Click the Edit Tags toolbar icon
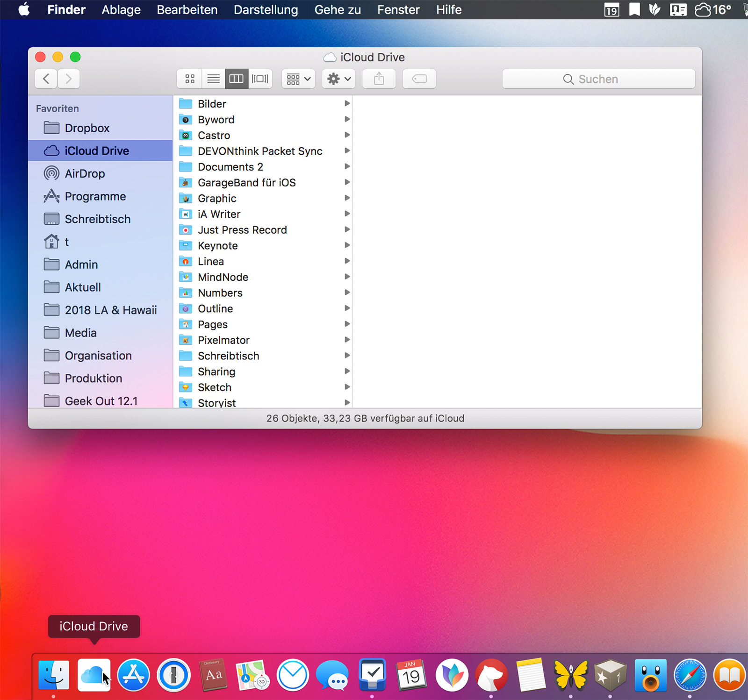Image resolution: width=748 pixels, height=700 pixels. tap(419, 79)
